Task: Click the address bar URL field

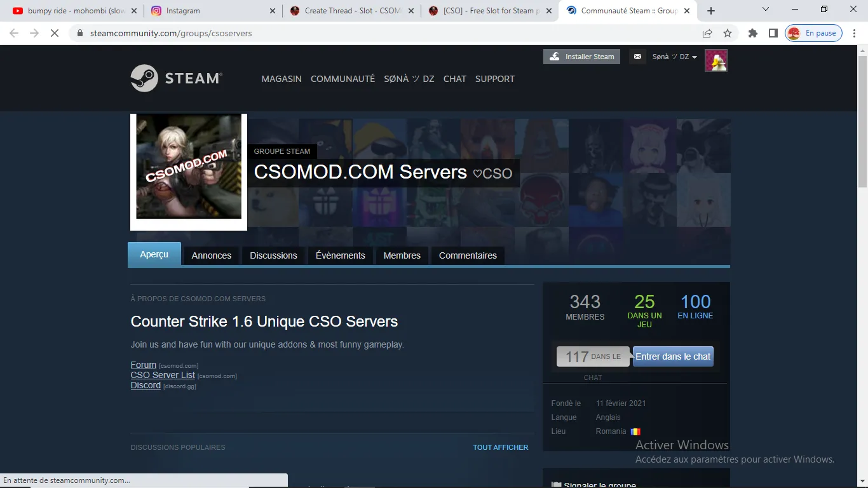Action: point(389,33)
